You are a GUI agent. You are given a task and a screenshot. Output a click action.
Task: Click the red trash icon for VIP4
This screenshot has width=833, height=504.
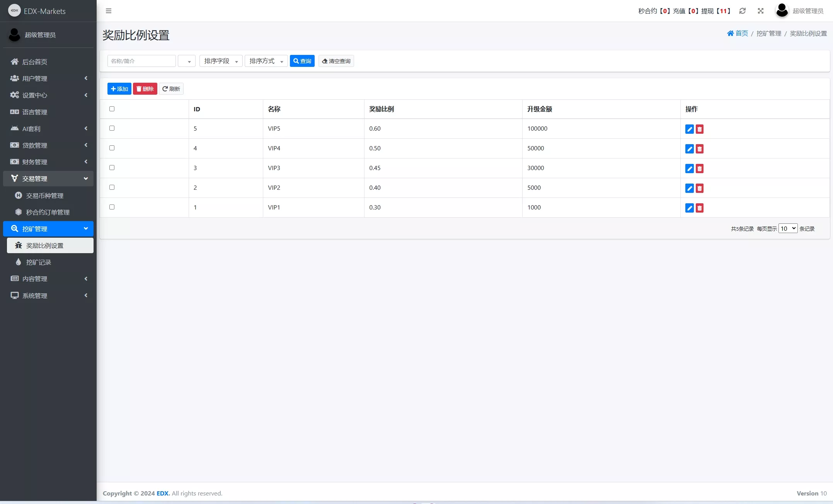[x=699, y=149]
